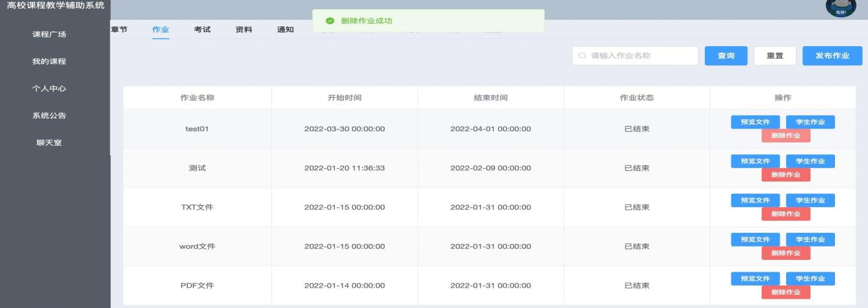Select the word文件 assignment name cell

click(197, 247)
